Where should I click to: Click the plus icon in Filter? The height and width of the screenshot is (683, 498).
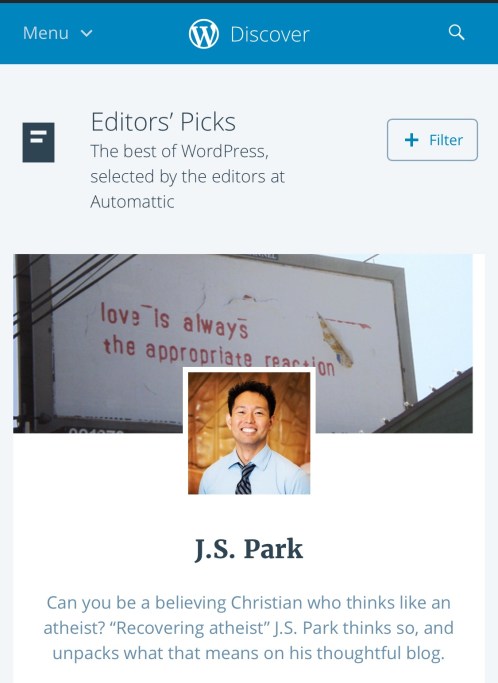(411, 140)
